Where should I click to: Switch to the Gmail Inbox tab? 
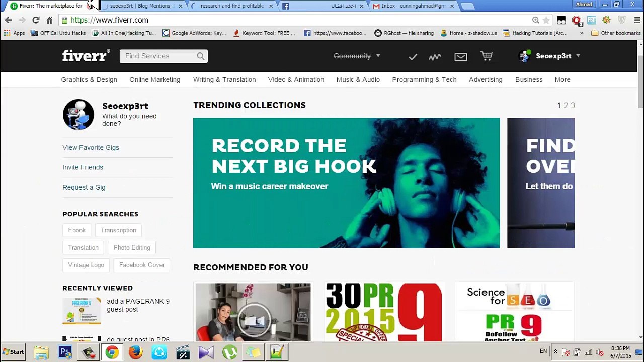pos(413,6)
